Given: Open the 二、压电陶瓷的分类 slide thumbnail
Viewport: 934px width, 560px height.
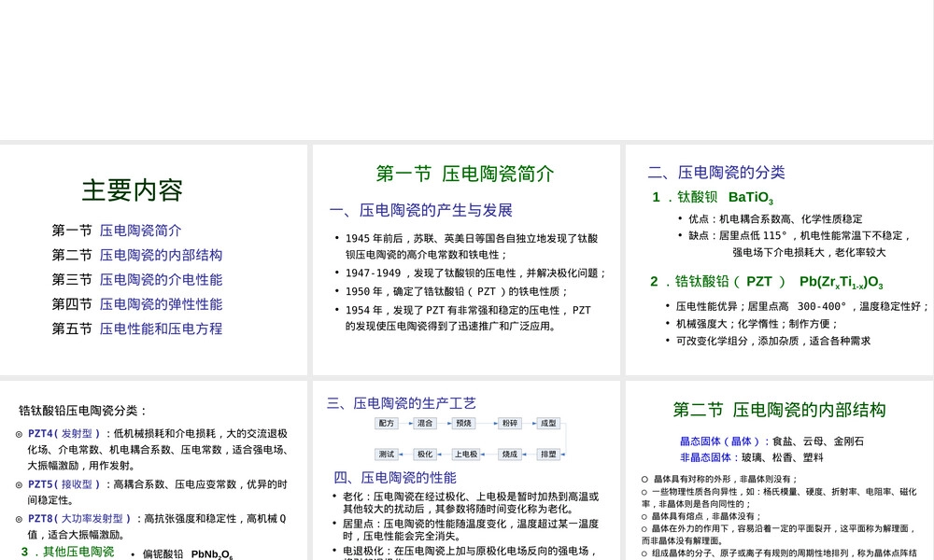Looking at the screenshot, I should click(x=779, y=260).
